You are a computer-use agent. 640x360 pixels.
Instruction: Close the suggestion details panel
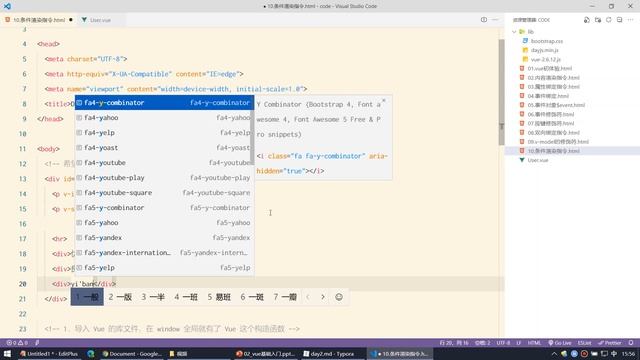384,100
